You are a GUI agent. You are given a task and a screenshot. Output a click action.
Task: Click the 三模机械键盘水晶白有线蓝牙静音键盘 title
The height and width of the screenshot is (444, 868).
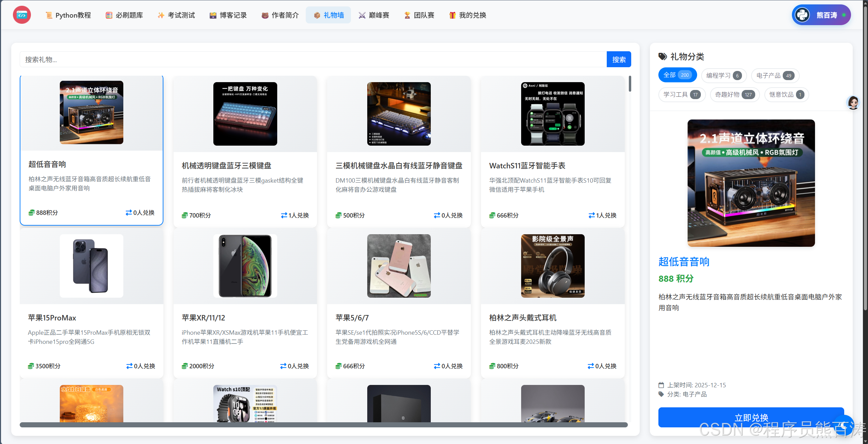[x=399, y=166]
